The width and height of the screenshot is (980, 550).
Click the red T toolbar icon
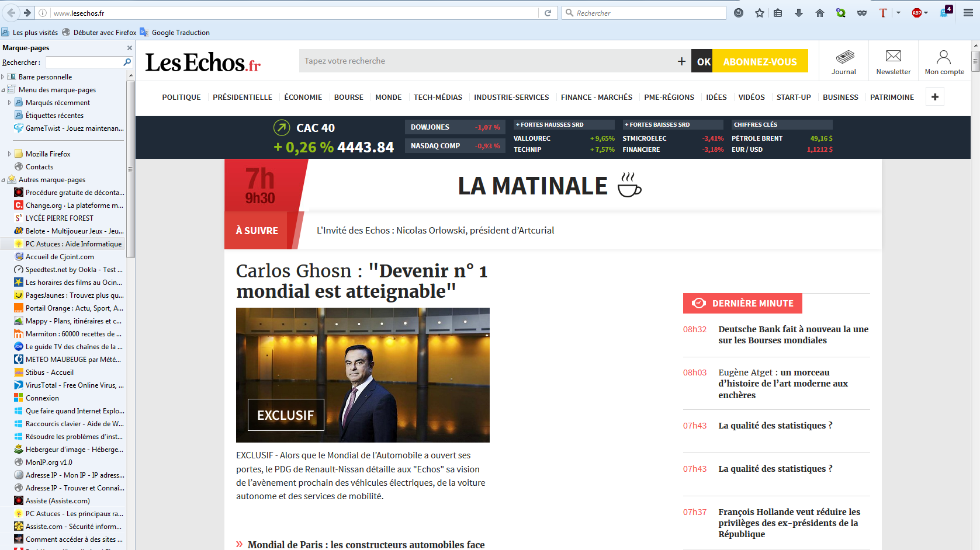[883, 13]
